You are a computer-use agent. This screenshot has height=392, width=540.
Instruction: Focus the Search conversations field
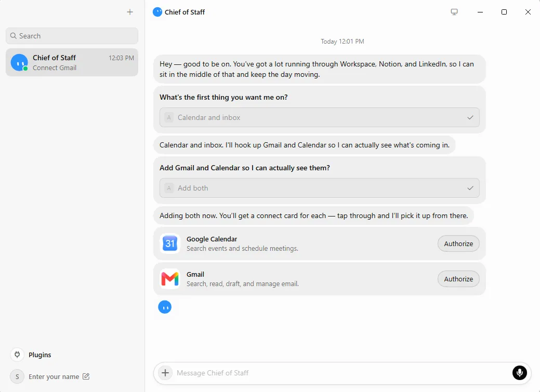[x=72, y=36]
